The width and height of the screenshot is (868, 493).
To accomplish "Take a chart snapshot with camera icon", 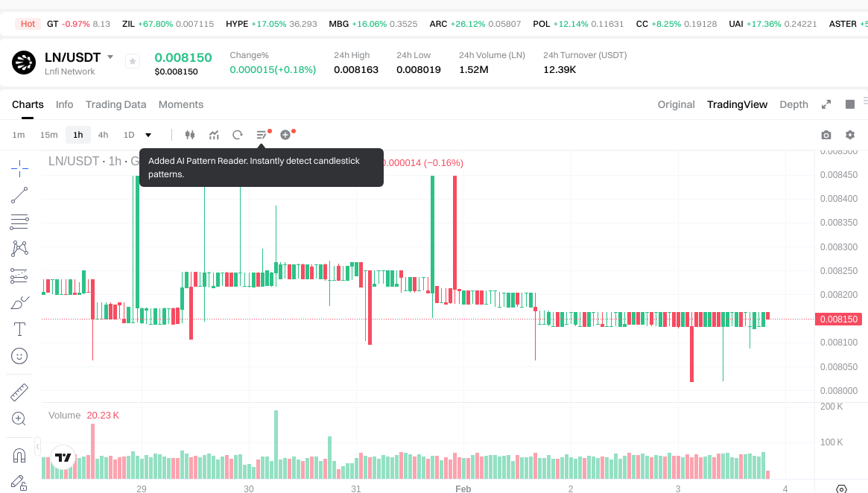I will pyautogui.click(x=826, y=135).
